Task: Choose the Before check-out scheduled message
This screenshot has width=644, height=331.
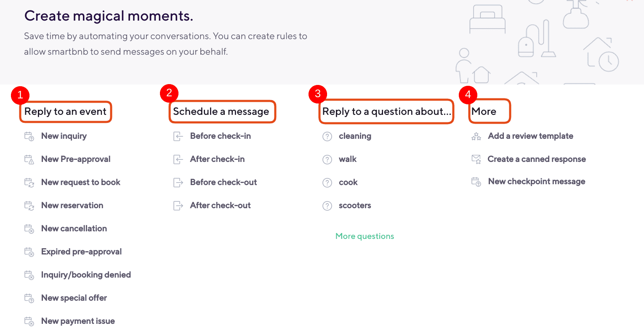Action: [x=223, y=182]
